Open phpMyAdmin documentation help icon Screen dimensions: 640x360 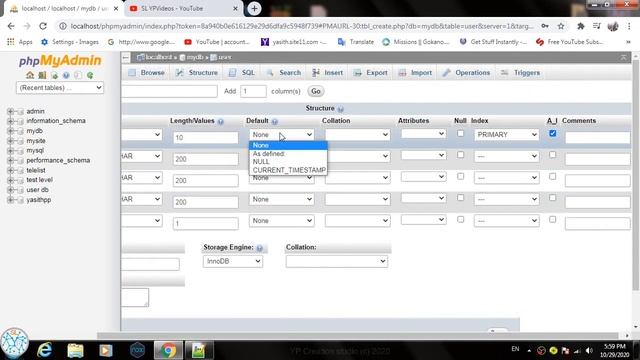point(66,76)
